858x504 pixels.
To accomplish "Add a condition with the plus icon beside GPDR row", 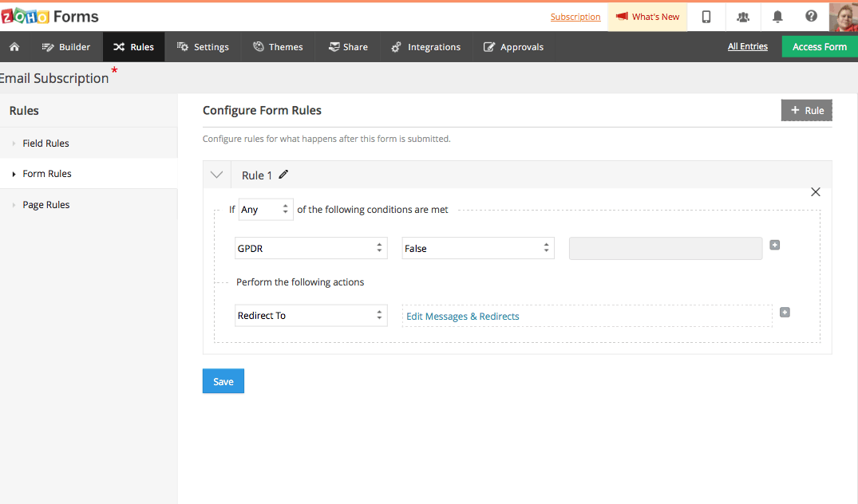I will 774,245.
